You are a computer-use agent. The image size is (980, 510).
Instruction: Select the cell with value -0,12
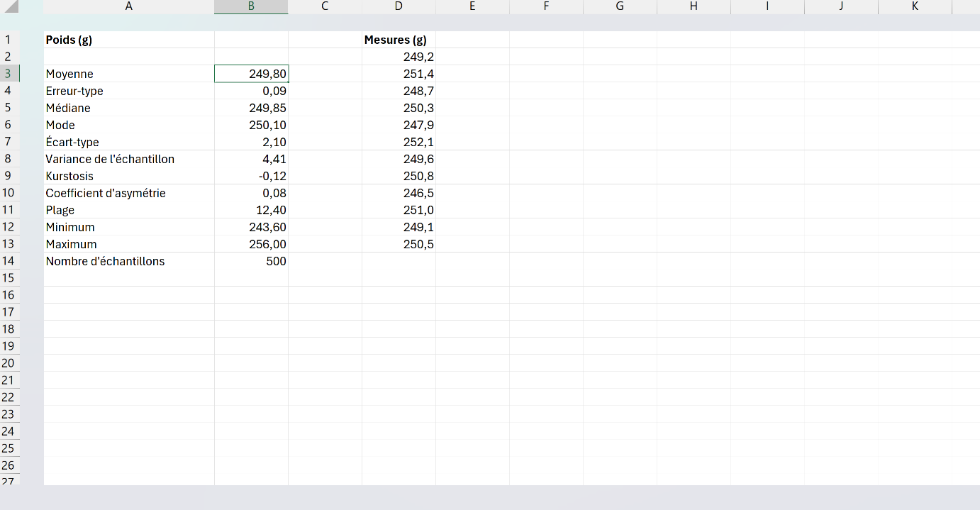(x=251, y=176)
